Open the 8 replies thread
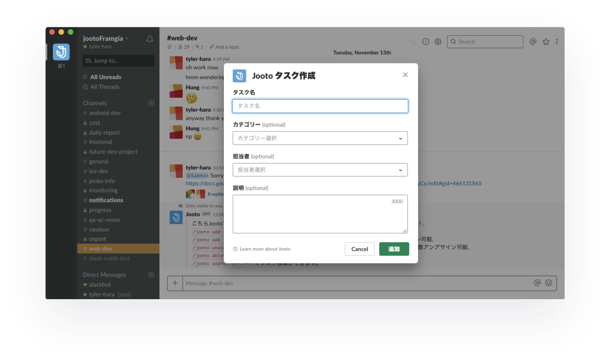The image size is (611, 364). tap(216, 194)
